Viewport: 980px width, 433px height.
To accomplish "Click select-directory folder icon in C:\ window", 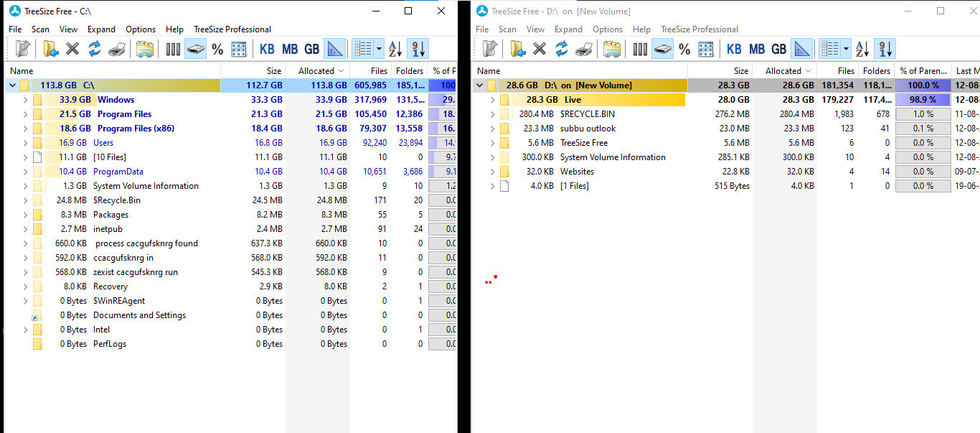I will point(51,49).
